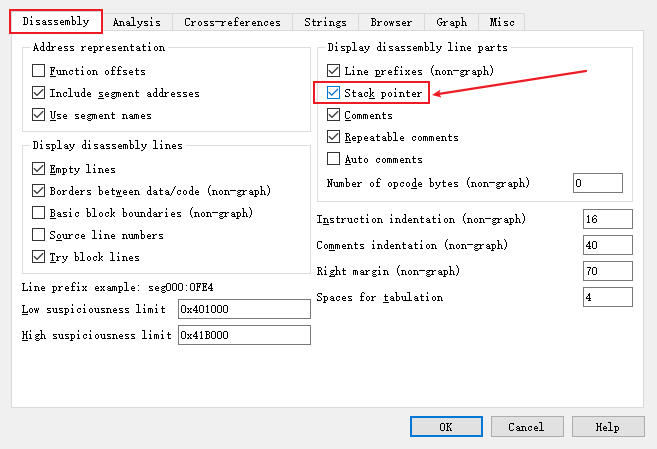Enable Auto comments checkbox
Viewport: 657px width, 449px height.
pyautogui.click(x=334, y=160)
